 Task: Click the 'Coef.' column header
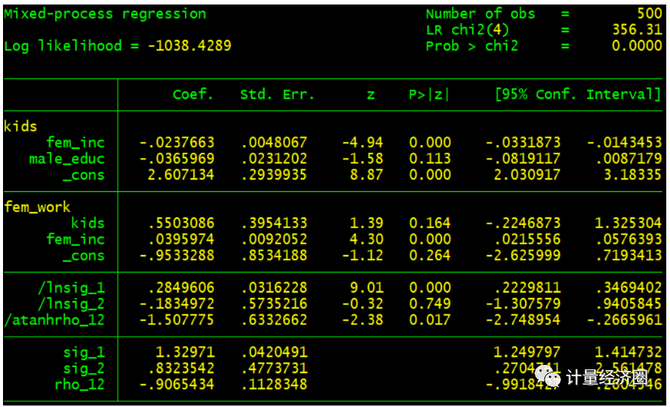[193, 94]
